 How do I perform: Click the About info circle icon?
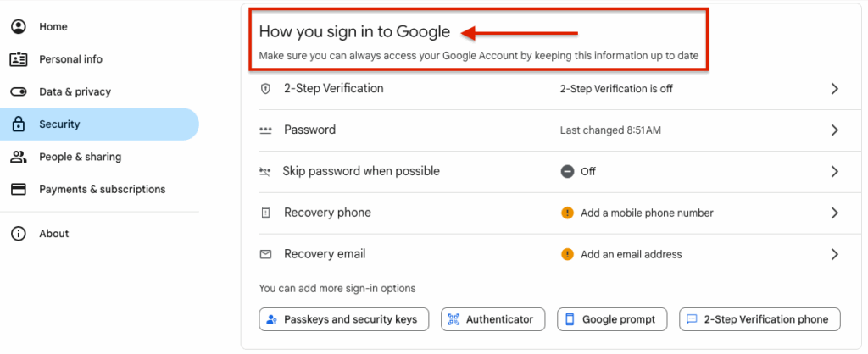[x=19, y=234]
